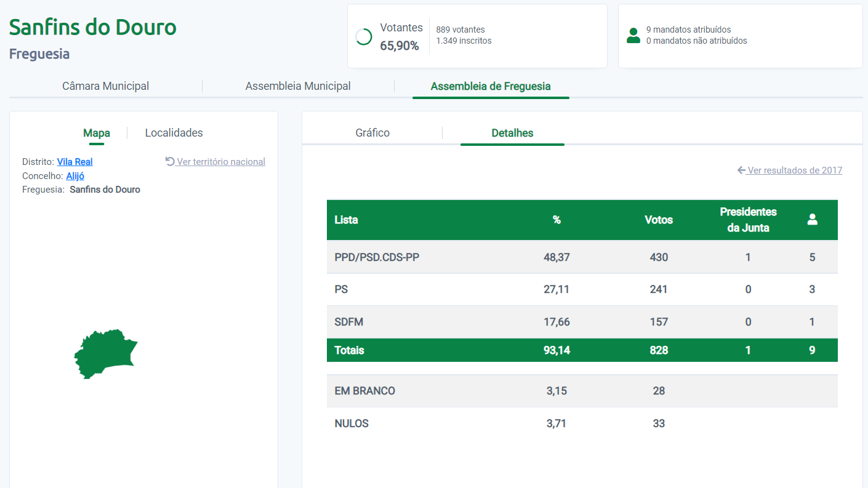Screen dimensions: 868x488
Task: Open the Vila Real district link
Action: tap(74, 162)
